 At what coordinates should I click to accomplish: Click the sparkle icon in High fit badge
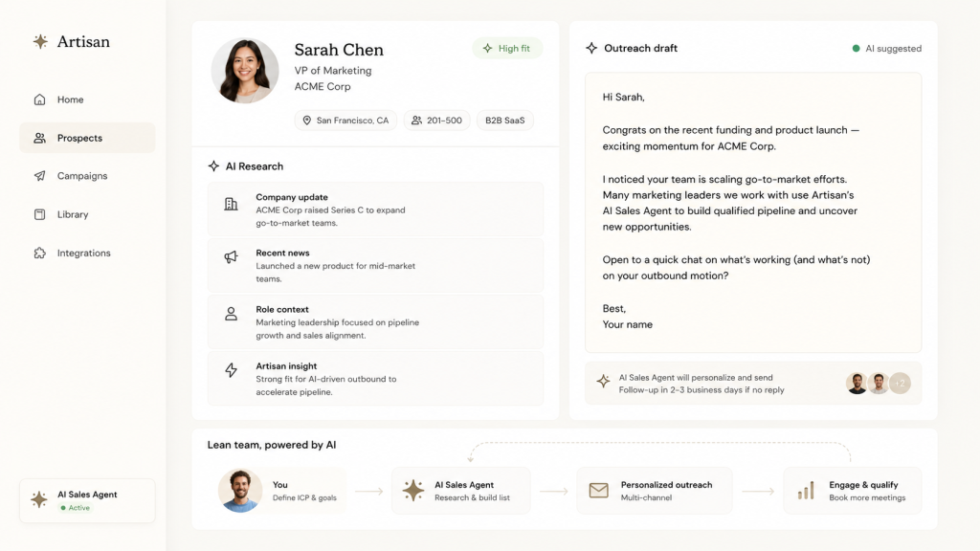pyautogui.click(x=487, y=48)
